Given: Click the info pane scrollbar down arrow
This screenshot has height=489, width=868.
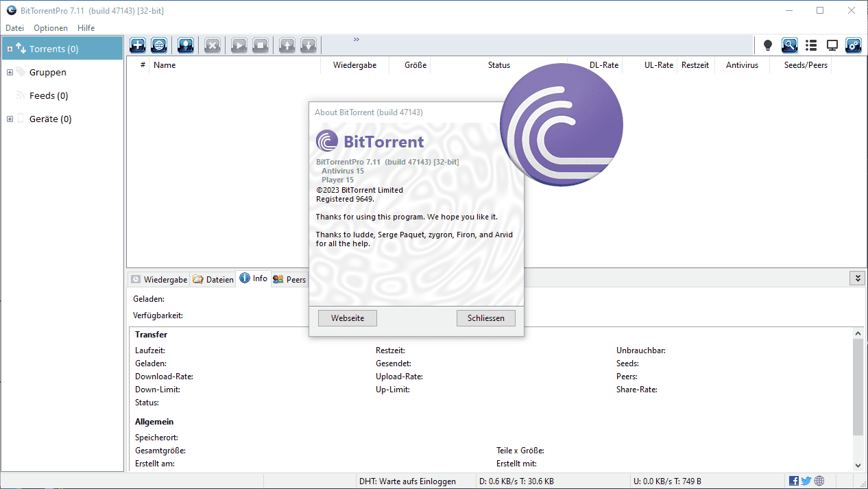Looking at the screenshot, I should pos(858,465).
